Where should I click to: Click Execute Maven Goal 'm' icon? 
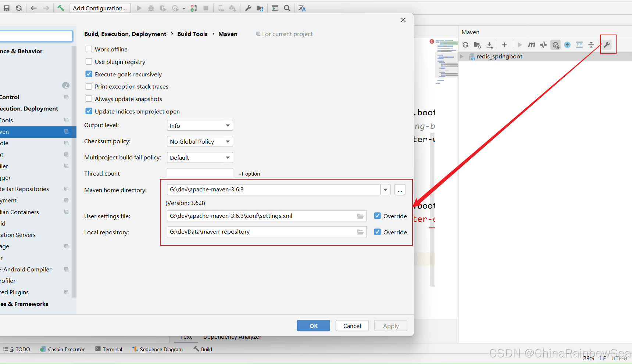point(532,45)
